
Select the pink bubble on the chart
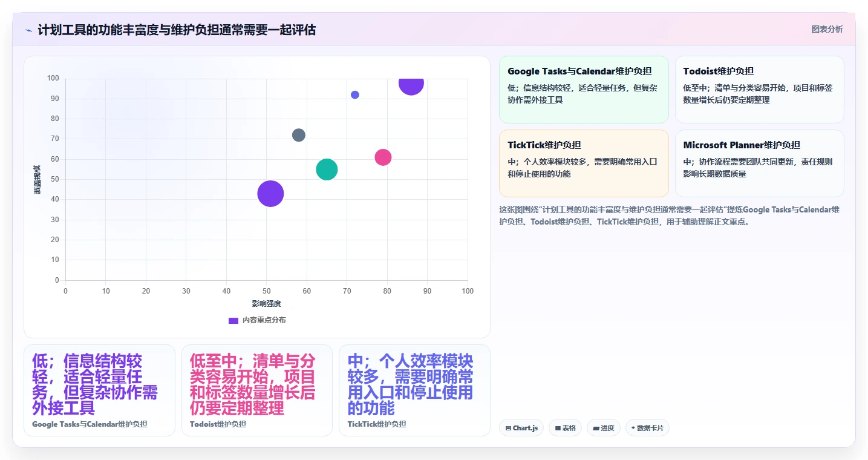pos(383,157)
